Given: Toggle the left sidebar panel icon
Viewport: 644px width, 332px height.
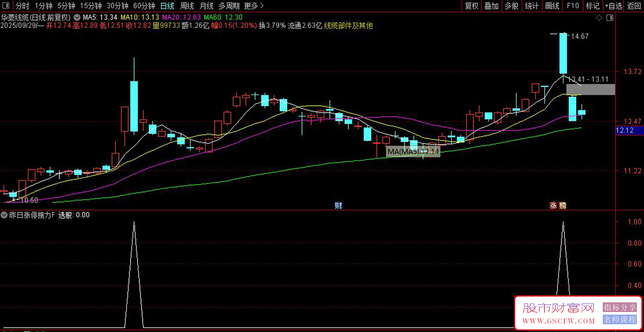Looking at the screenshot, I should pyautogui.click(x=7, y=6).
